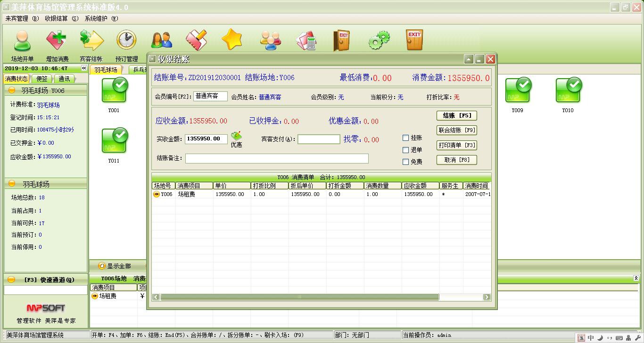
Task: Click the 取消 [F8] button
Action: tap(457, 160)
